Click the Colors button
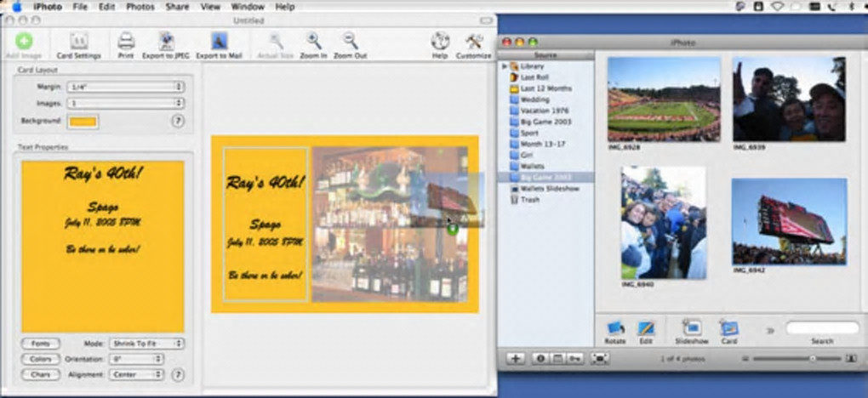868x398 pixels. coord(40,359)
